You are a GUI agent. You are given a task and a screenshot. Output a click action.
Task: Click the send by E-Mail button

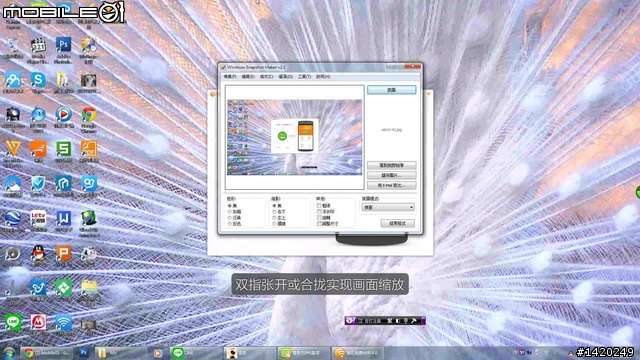pyautogui.click(x=391, y=186)
